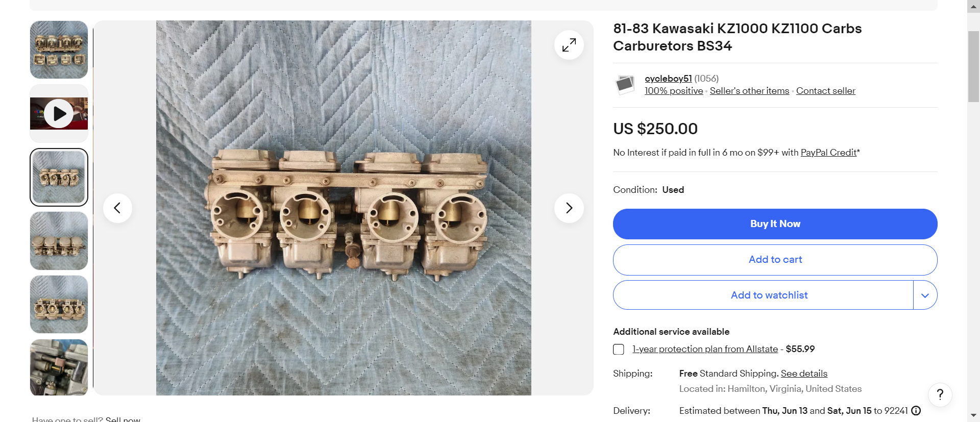Select the last close-up carburetor thumbnail
The image size is (980, 422).
[59, 367]
